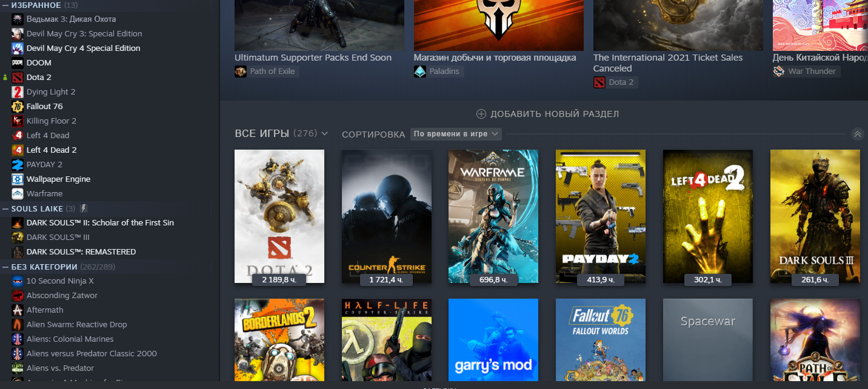Image resolution: width=868 pixels, height=389 pixels.
Task: Open Devil May Cry 4 Special Edition via its icon
Action: [x=17, y=48]
